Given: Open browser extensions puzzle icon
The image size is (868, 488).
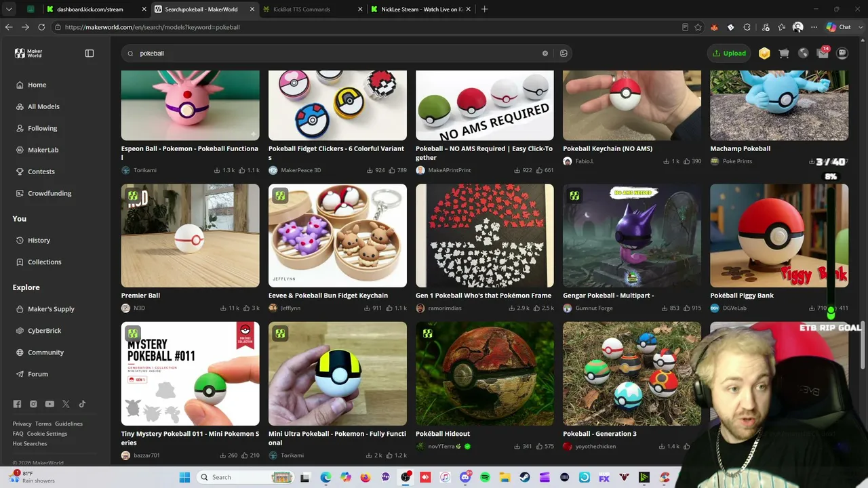Looking at the screenshot, I should pos(747,27).
